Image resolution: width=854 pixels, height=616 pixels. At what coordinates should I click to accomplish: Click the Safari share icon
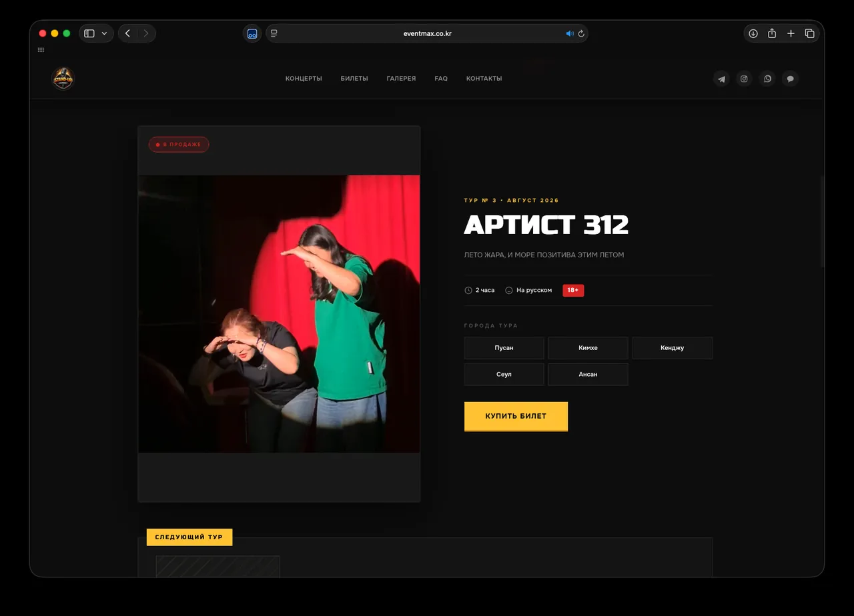click(772, 33)
